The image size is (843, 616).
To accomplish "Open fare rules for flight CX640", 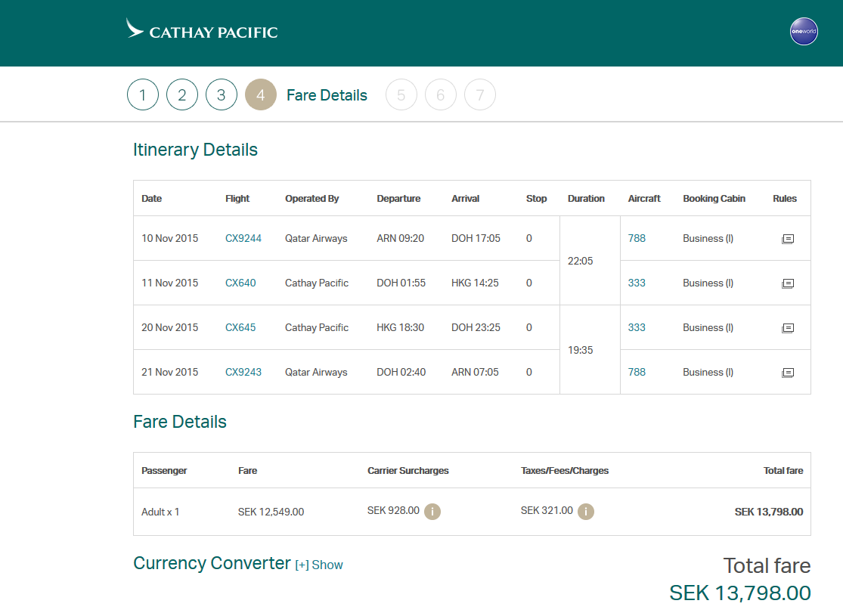I will 787,283.
